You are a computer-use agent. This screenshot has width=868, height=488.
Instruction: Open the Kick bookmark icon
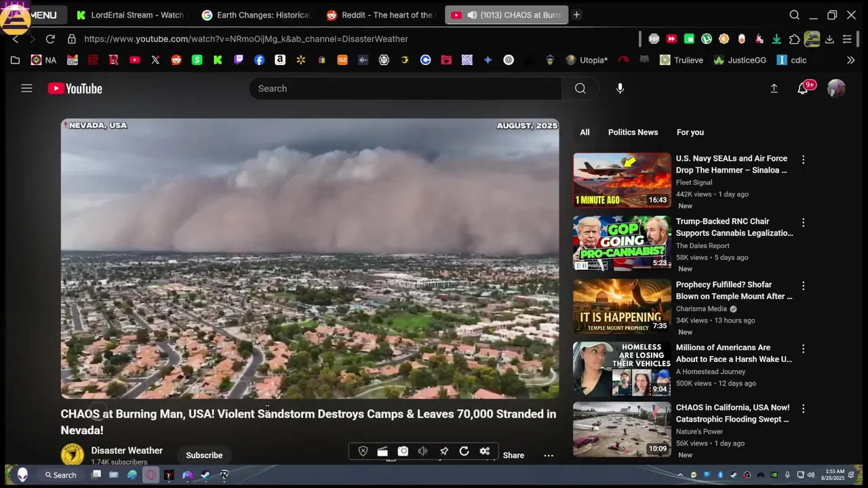(x=218, y=60)
